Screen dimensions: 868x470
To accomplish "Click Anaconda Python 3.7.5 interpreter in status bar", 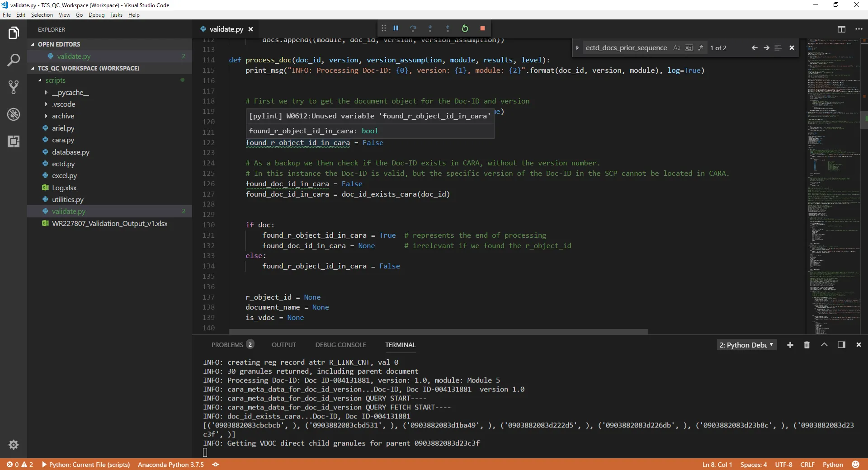I will pos(171,465).
